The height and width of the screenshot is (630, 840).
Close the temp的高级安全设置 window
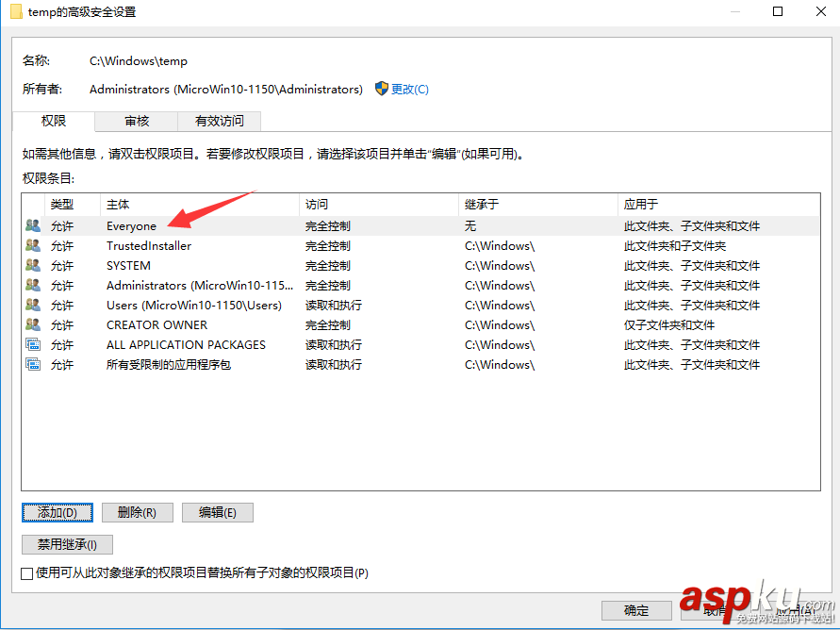pyautogui.click(x=821, y=11)
